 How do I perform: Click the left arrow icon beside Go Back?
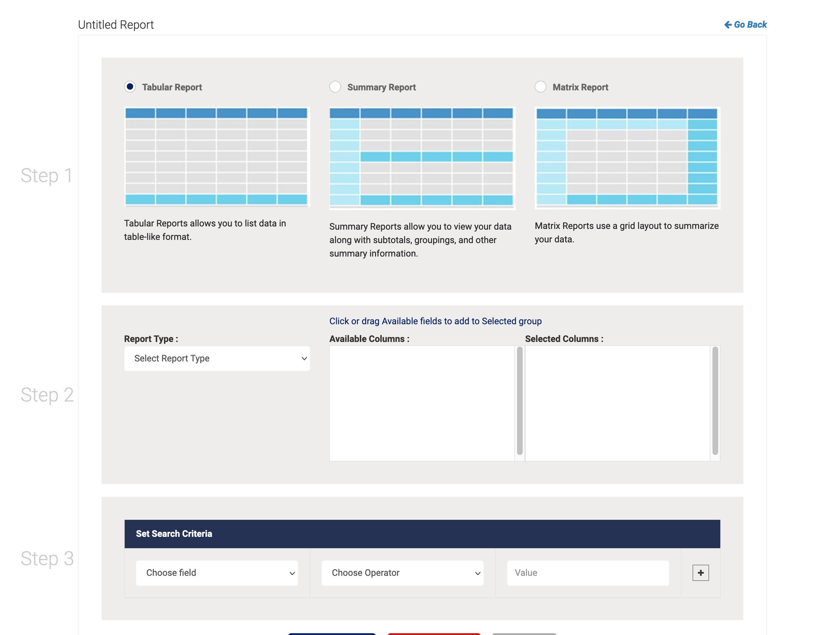click(728, 25)
